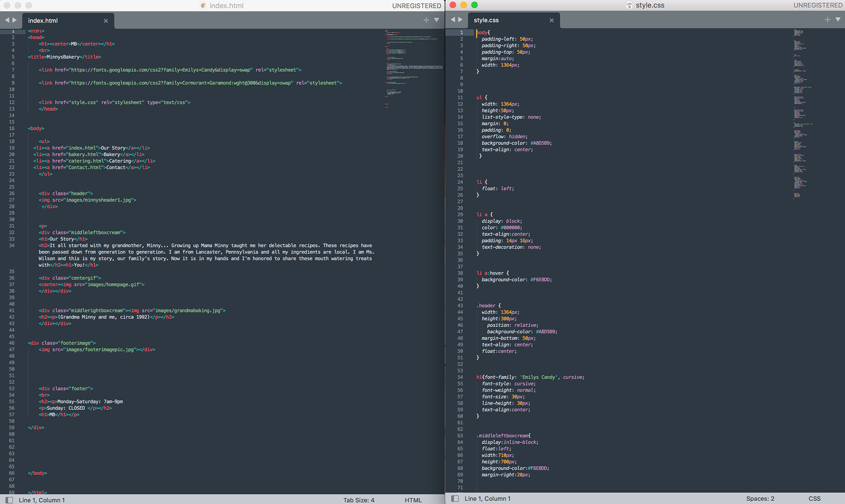Click Monday-Saturday: 7am-9pm line
The height and width of the screenshot is (504, 845).
tap(81, 402)
